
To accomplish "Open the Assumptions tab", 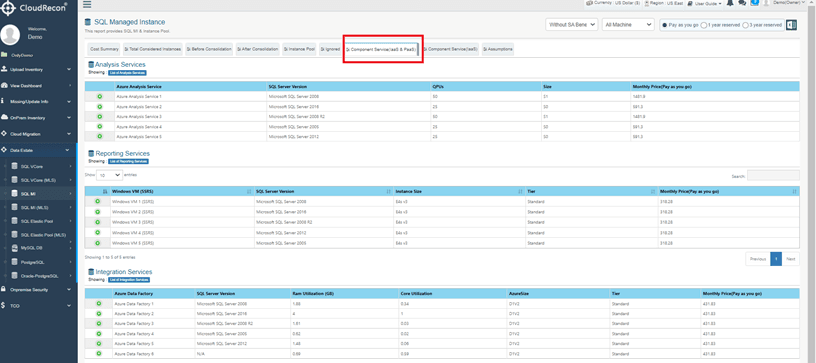I will point(498,49).
